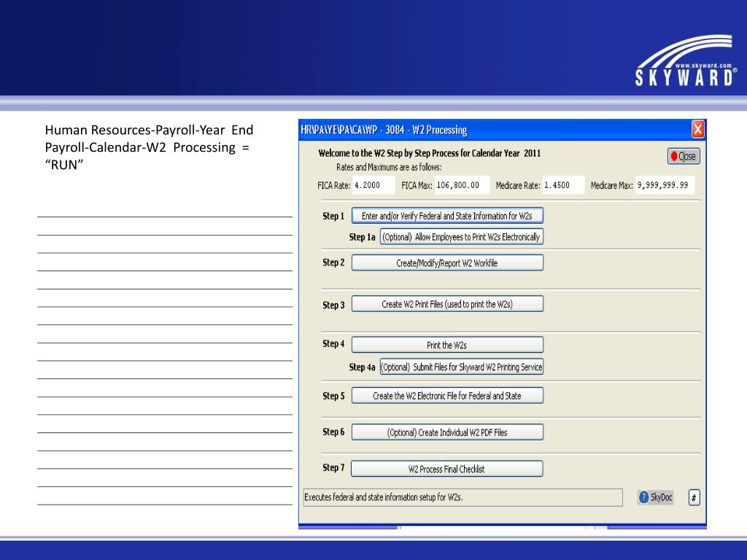Click the red X window close icon
Image resolution: width=747 pixels, height=560 pixels.
(x=698, y=130)
